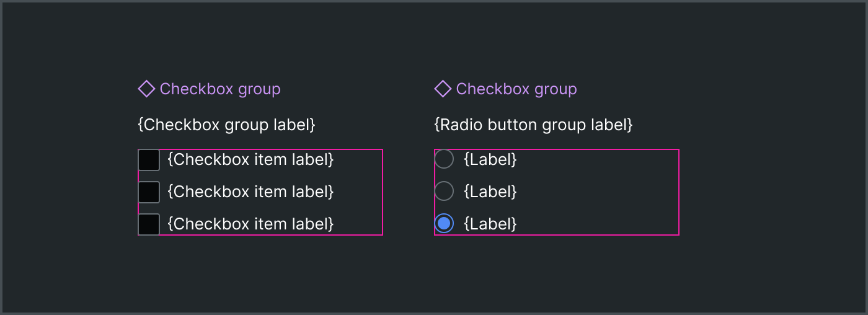Click the second "{Checkbox item label}" text
This screenshot has height=315, width=868.
point(250,192)
